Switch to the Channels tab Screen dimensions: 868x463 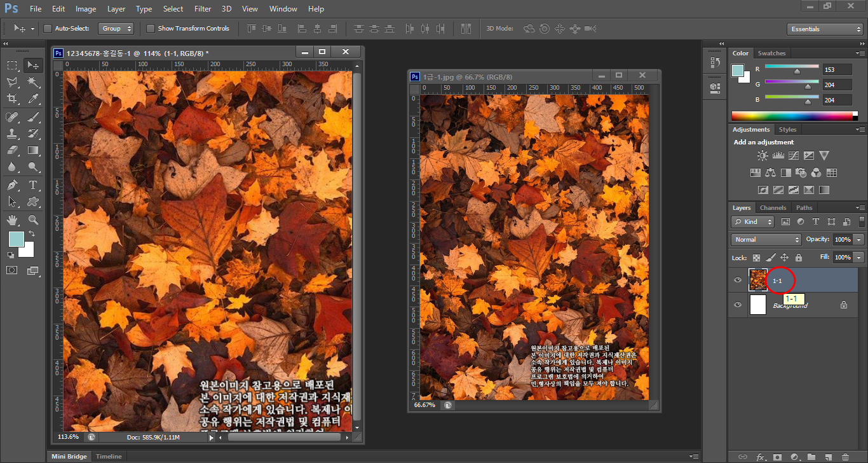[773, 208]
